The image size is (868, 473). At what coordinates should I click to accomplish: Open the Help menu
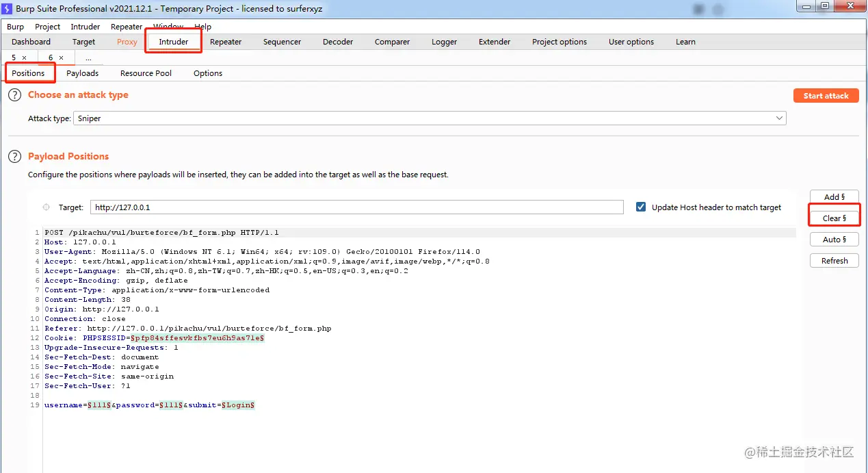(203, 27)
